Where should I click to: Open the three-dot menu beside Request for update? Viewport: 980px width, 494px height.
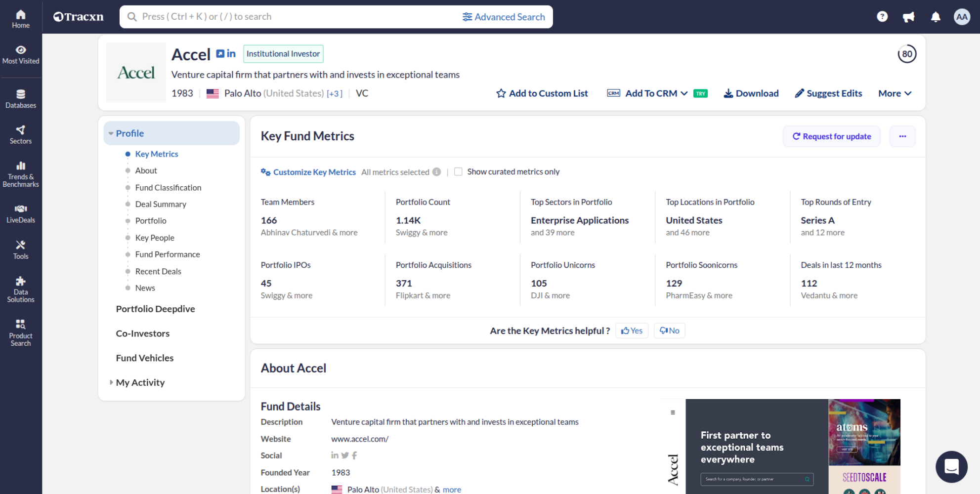click(902, 136)
